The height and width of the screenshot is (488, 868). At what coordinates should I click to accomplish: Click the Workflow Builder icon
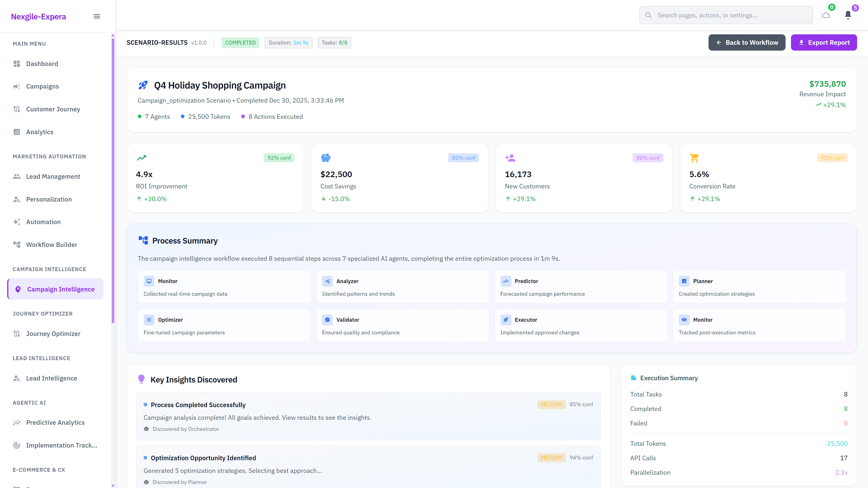(x=17, y=244)
